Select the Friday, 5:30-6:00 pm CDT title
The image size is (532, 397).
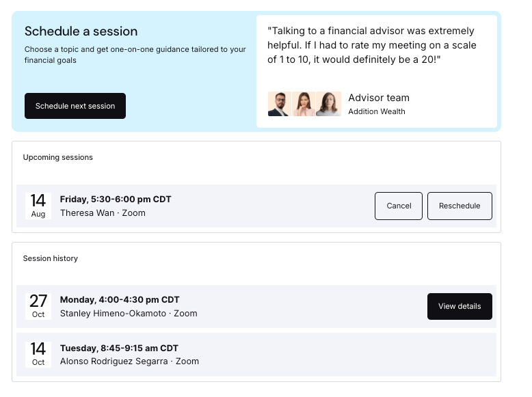[x=116, y=199]
